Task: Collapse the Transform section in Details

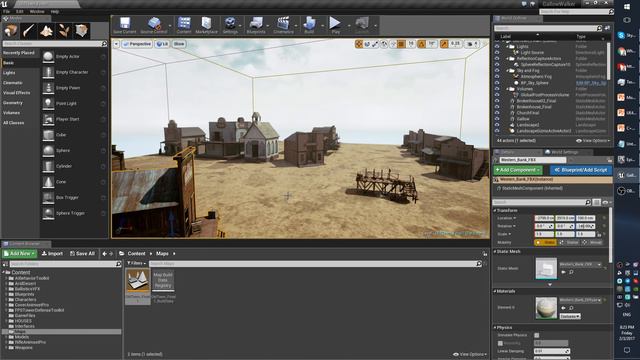Action: tap(495, 211)
